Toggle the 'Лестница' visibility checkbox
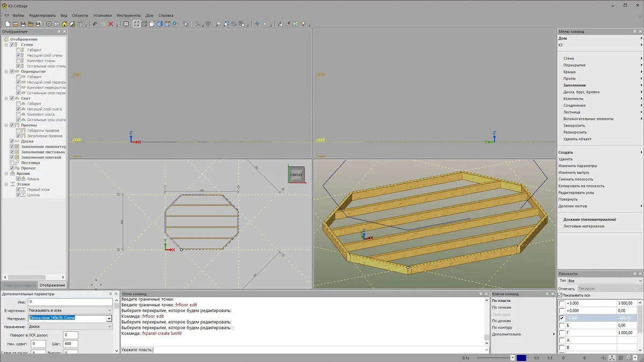Image resolution: width=644 pixels, height=362 pixels. pyautogui.click(x=12, y=162)
